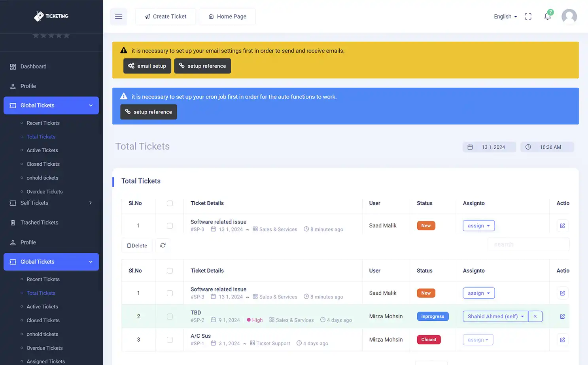This screenshot has height=365, width=588.
Task: Open the Shahid Ahmed (self) assignee dropdown
Action: click(495, 316)
